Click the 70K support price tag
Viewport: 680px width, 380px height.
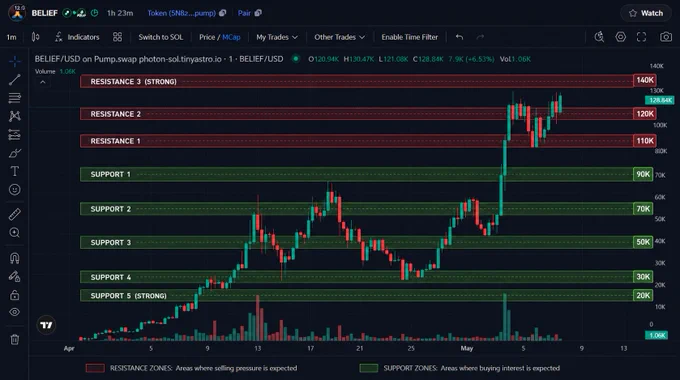643,209
